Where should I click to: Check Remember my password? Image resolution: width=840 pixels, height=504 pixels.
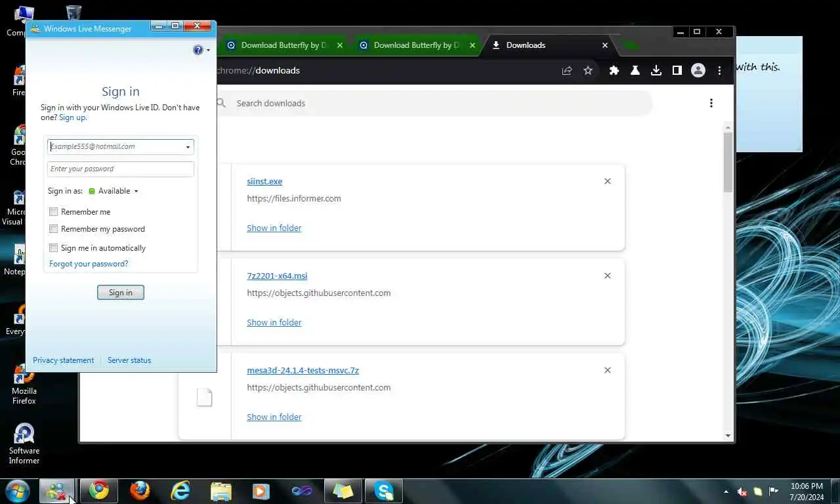[54, 229]
